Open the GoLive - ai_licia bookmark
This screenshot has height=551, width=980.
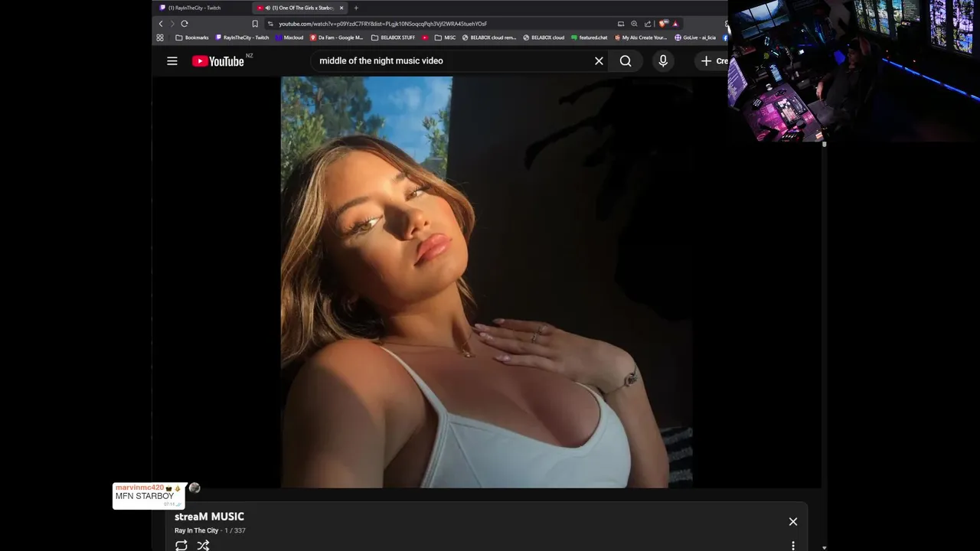(x=695, y=37)
